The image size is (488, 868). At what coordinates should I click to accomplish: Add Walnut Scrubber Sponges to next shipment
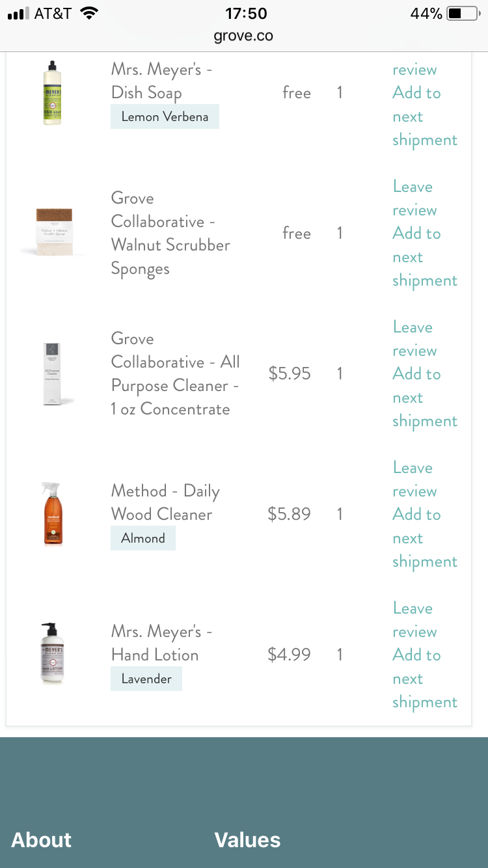click(x=424, y=257)
